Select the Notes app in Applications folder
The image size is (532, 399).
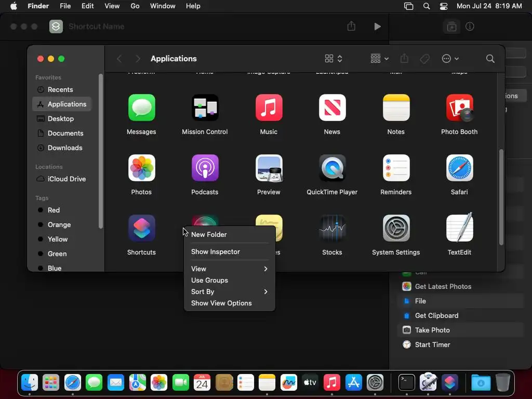click(x=396, y=108)
